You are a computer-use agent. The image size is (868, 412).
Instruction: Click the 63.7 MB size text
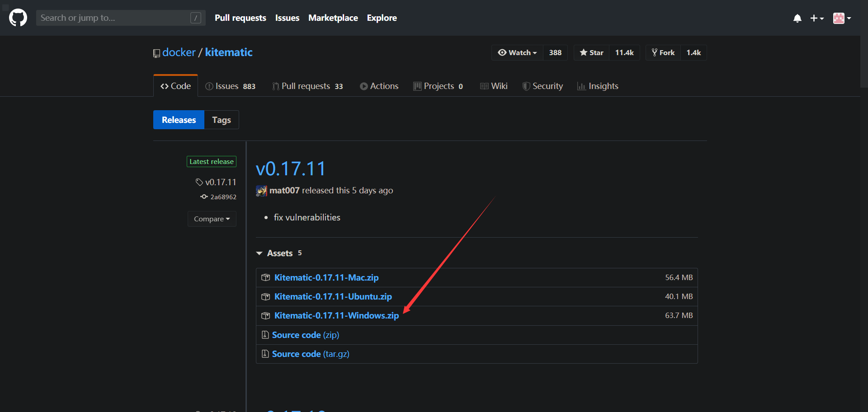[679, 315]
